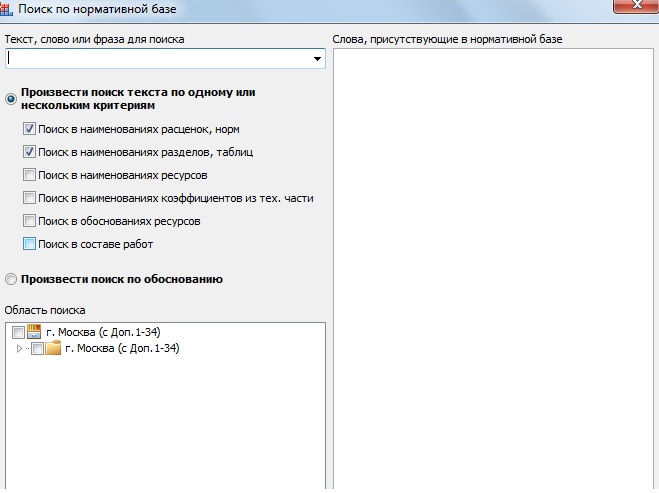Check the child г. Москва folder checkbox
This screenshot has height=493, width=659.
(x=37, y=349)
